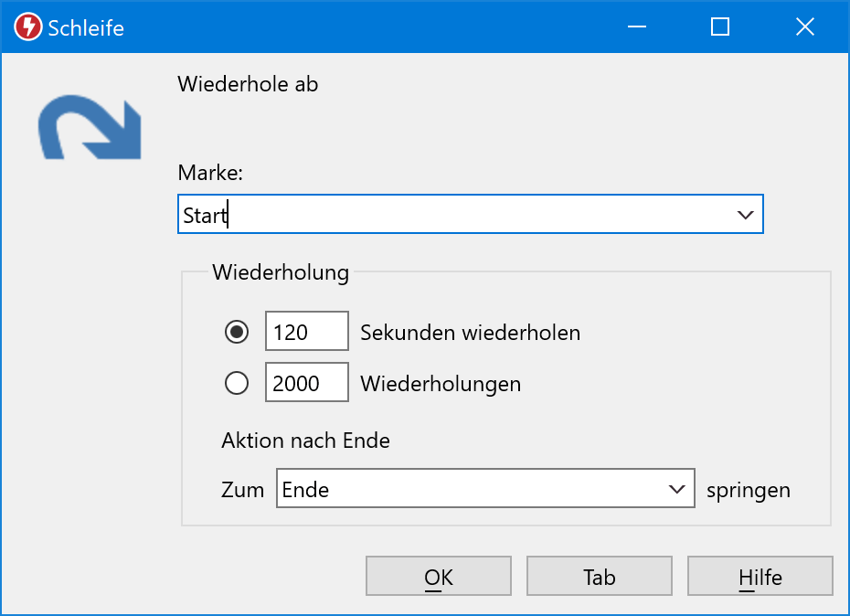Click the 'Schleife' window title text

click(x=85, y=28)
